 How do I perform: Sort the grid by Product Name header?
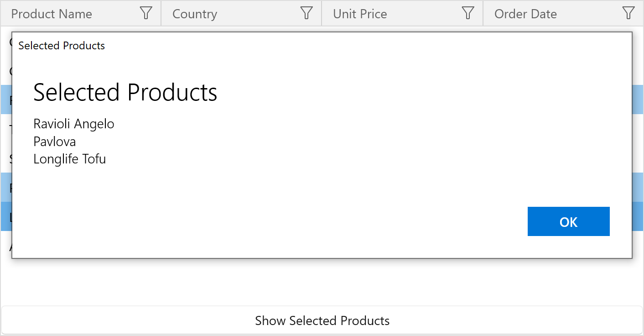pyautogui.click(x=52, y=13)
